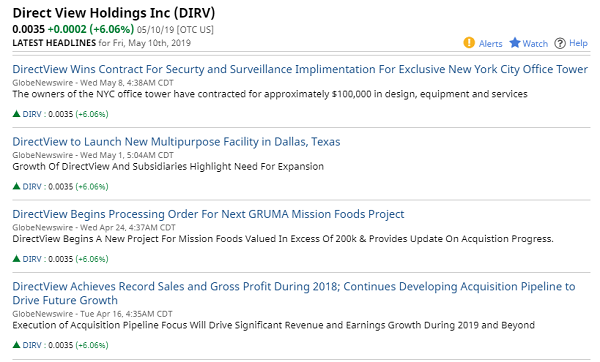Open GRUMA Mission Foods Project headline
600x362 pixels.
pyautogui.click(x=208, y=214)
